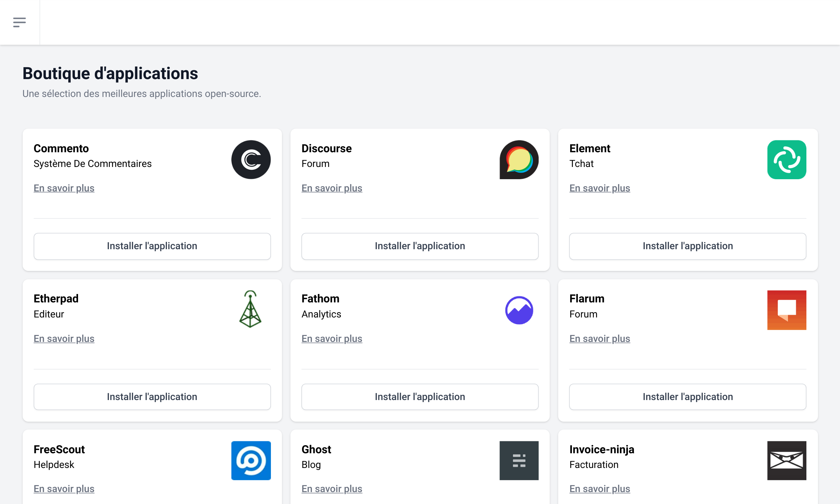The height and width of the screenshot is (504, 840).
Task: Click the Commento logo icon
Action: 251,160
